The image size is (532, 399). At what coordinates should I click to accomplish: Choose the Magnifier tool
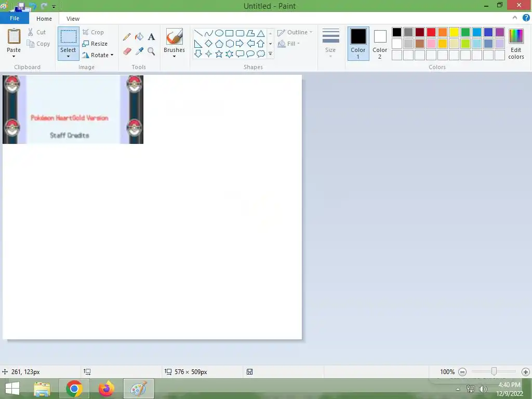click(x=151, y=51)
